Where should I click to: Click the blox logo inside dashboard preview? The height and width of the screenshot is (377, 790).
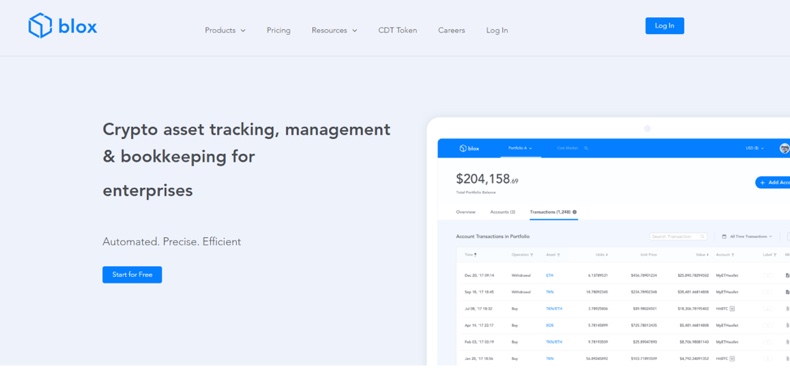469,148
